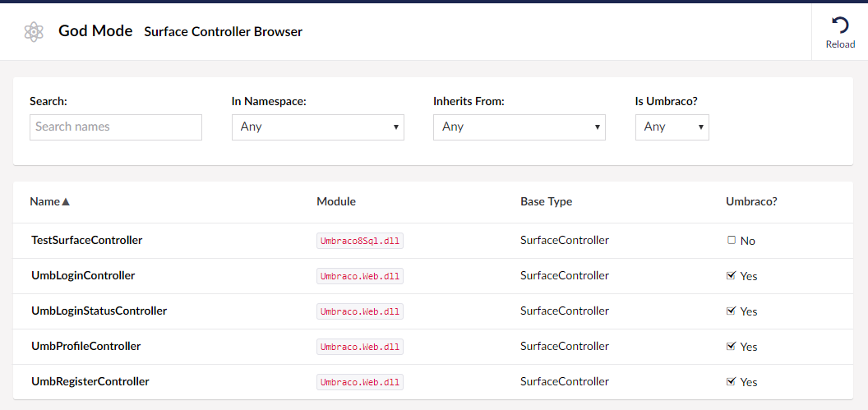Toggle Umbraco checkbox for UmbRegisterController
This screenshot has height=410, width=868.
point(731,381)
